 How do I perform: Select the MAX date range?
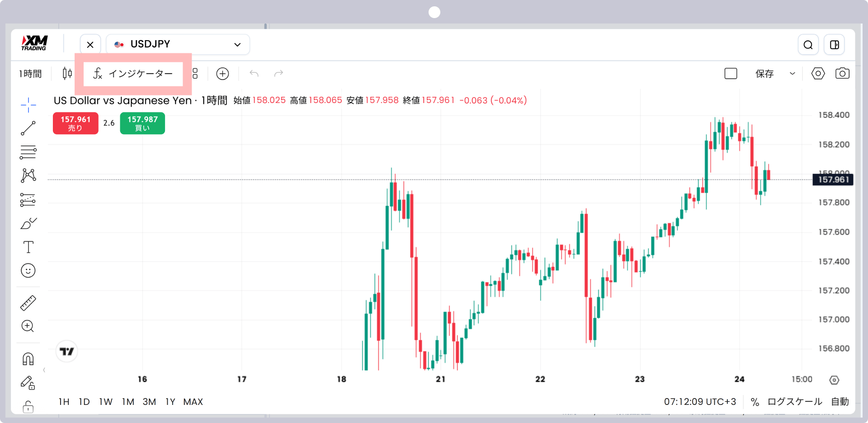(193, 402)
